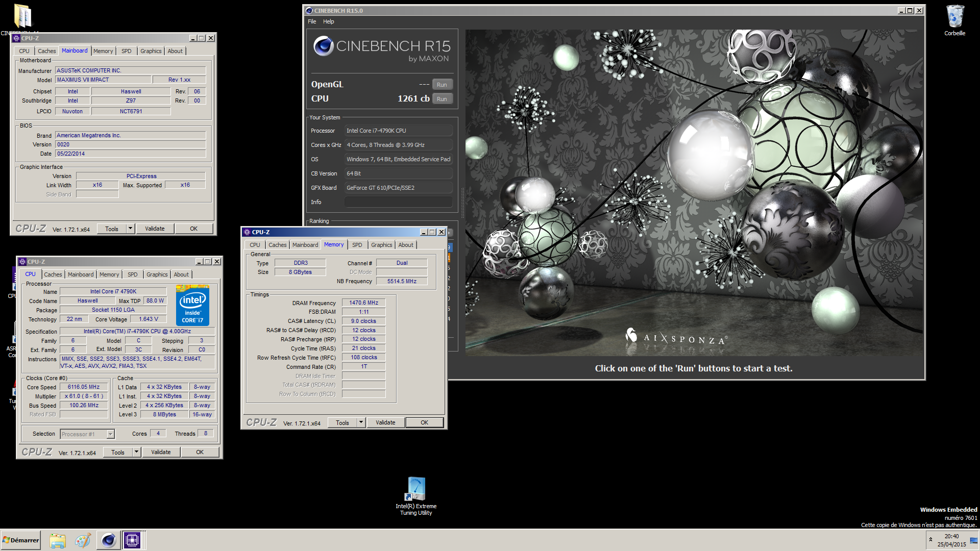Click the Info input field in Cinebench

398,202
